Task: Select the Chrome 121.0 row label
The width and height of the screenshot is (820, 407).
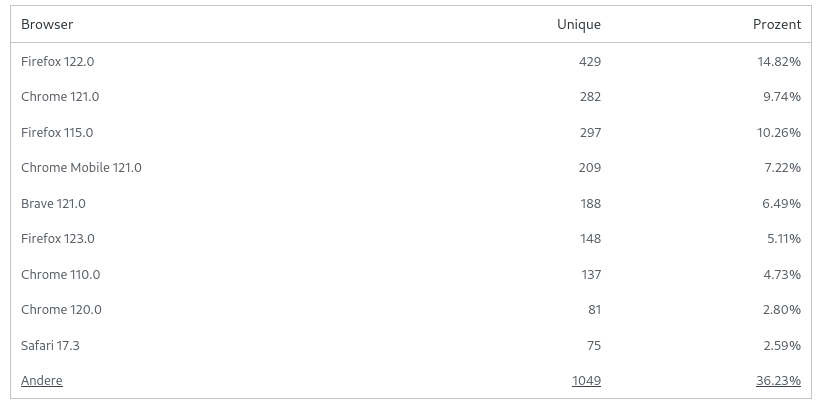Action: 60,97
